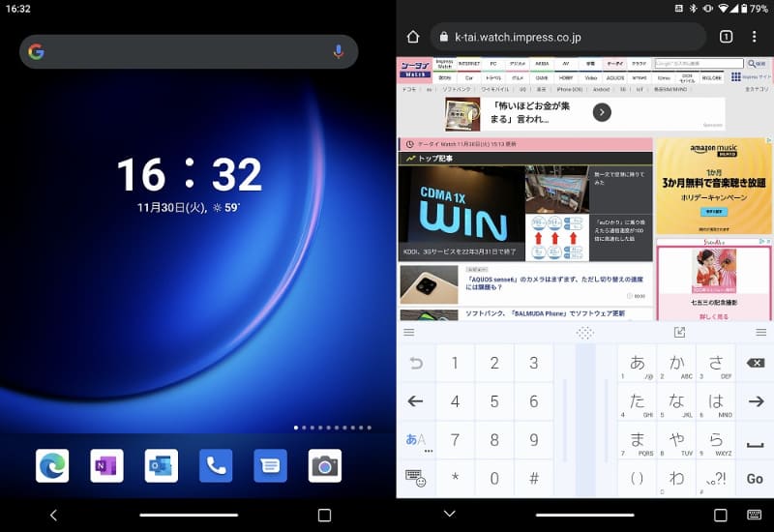This screenshot has width=774, height=532.
Task: Tap the Go key on the keyboard
Action: tap(755, 478)
